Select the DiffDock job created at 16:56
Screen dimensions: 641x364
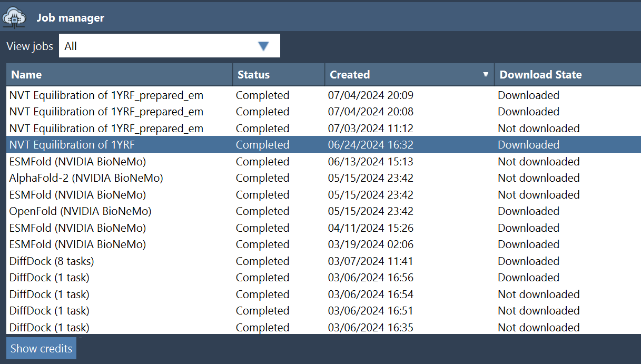tap(50, 278)
